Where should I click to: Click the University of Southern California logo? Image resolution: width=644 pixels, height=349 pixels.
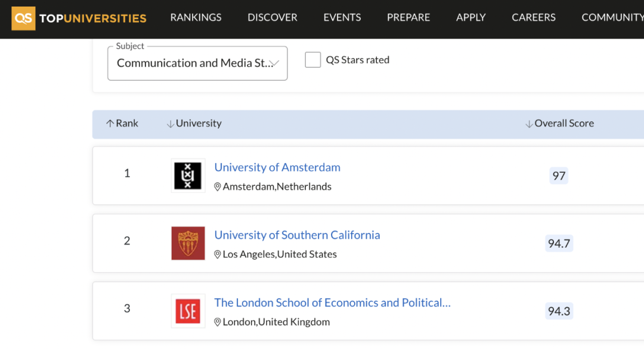coord(188,243)
